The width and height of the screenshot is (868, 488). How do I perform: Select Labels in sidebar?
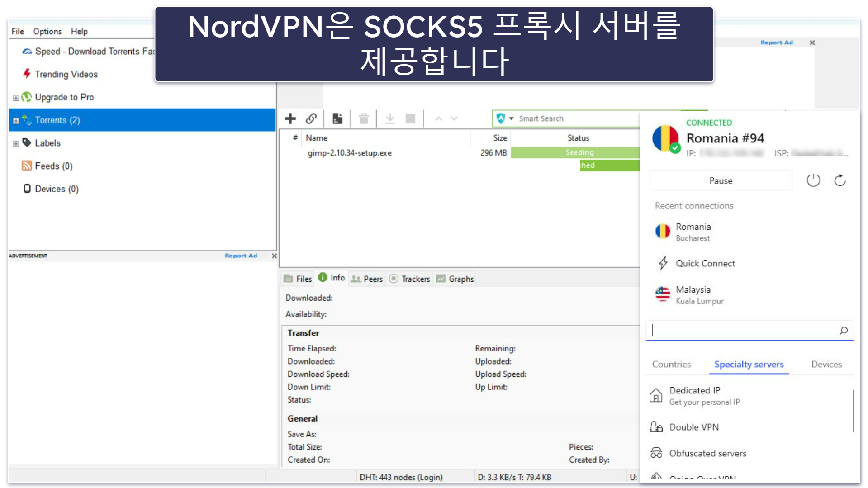pos(47,143)
